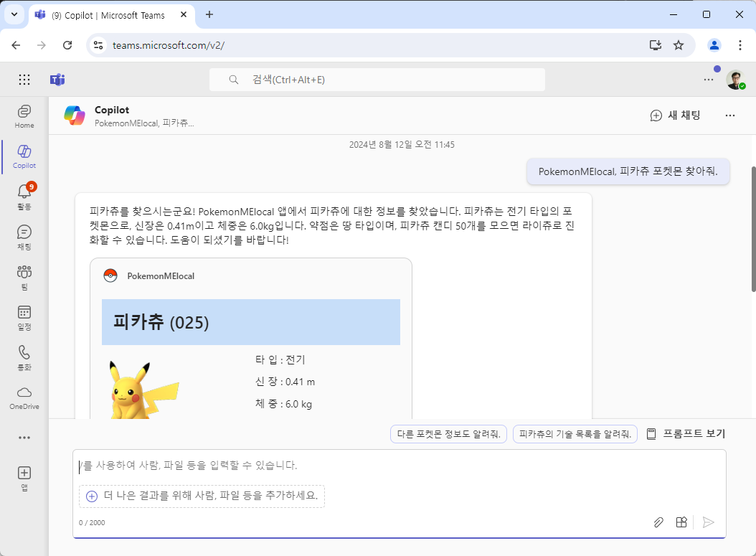Click the '체 중 : 6.0 kg' line
756x556 pixels.
point(283,404)
